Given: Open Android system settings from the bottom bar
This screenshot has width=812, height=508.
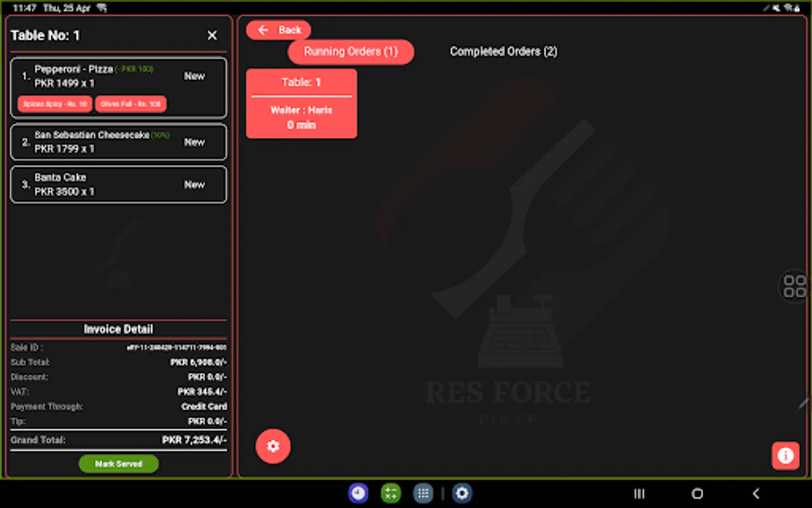Looking at the screenshot, I should (x=462, y=493).
